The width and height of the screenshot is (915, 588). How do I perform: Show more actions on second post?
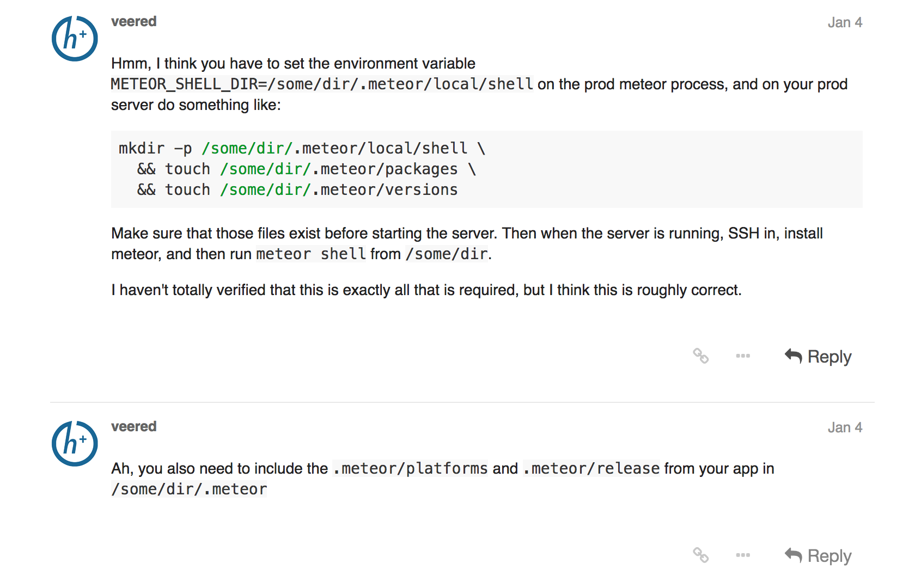tap(743, 555)
